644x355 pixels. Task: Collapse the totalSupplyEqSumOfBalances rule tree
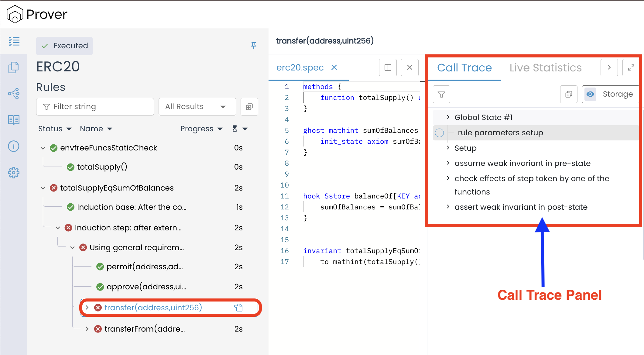click(43, 188)
